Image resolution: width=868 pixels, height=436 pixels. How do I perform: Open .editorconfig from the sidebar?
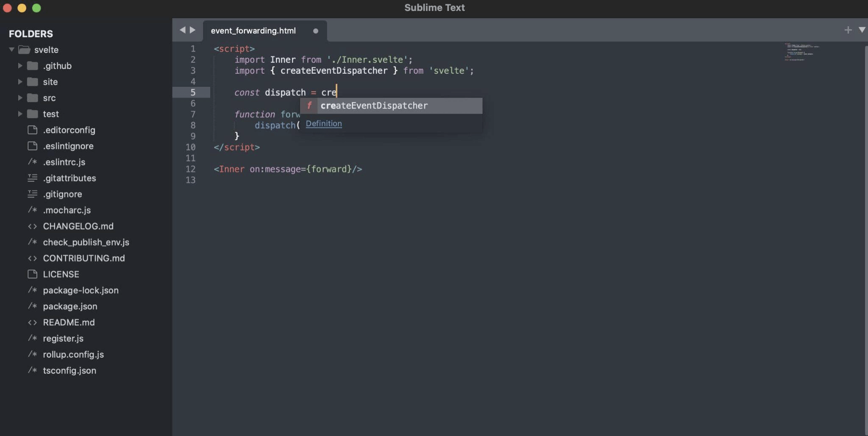coord(69,130)
